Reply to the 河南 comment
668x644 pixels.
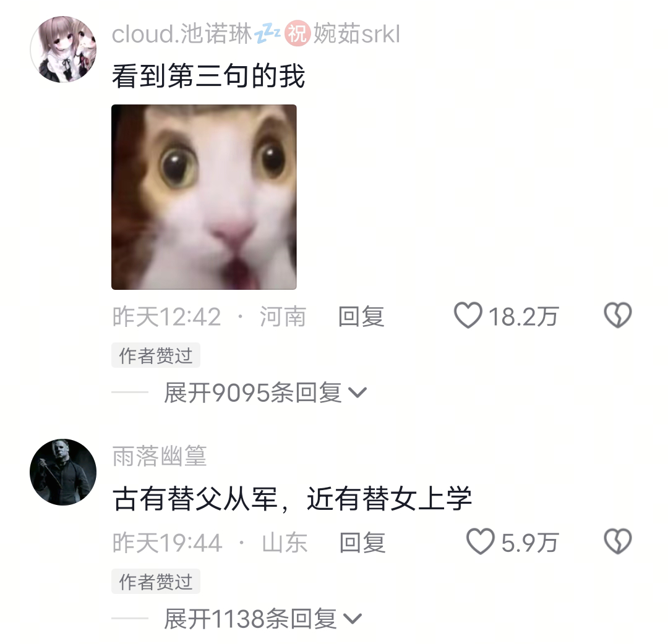pos(361,316)
